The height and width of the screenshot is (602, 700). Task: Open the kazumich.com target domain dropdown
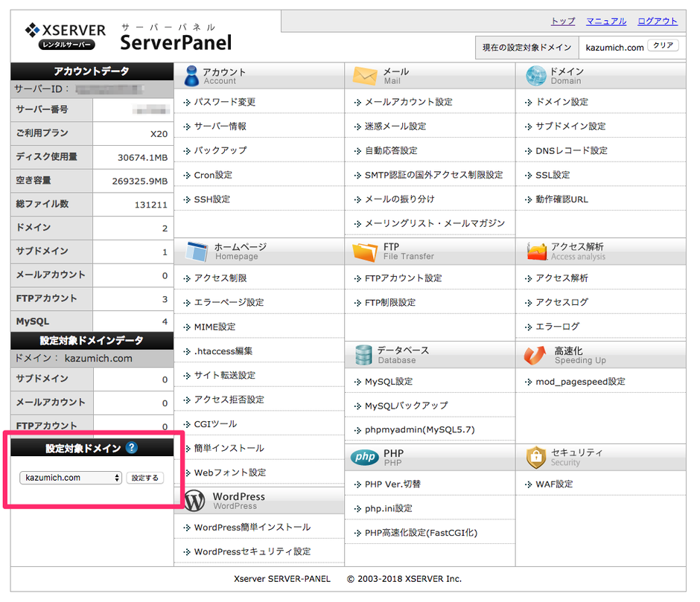(x=71, y=478)
